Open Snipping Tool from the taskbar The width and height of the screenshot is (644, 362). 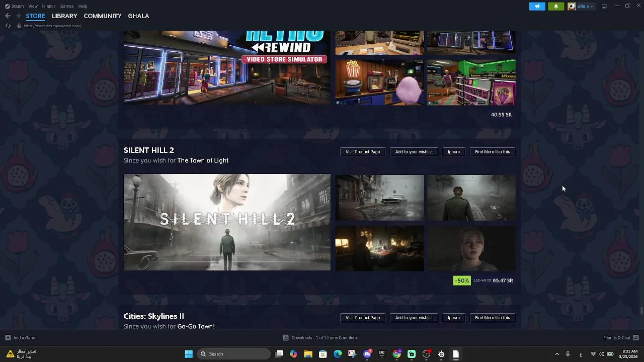352,354
